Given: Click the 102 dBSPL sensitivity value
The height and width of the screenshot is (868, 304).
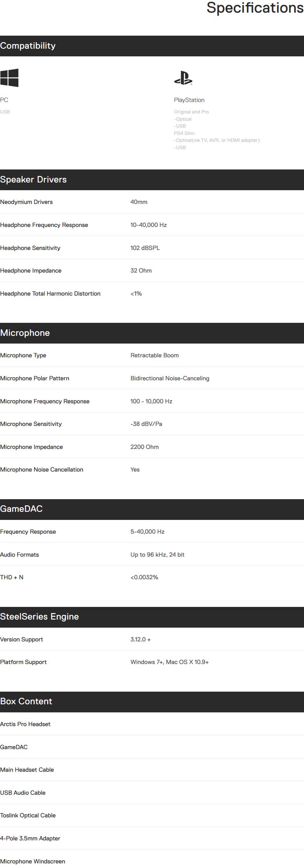Looking at the screenshot, I should pyautogui.click(x=145, y=248).
